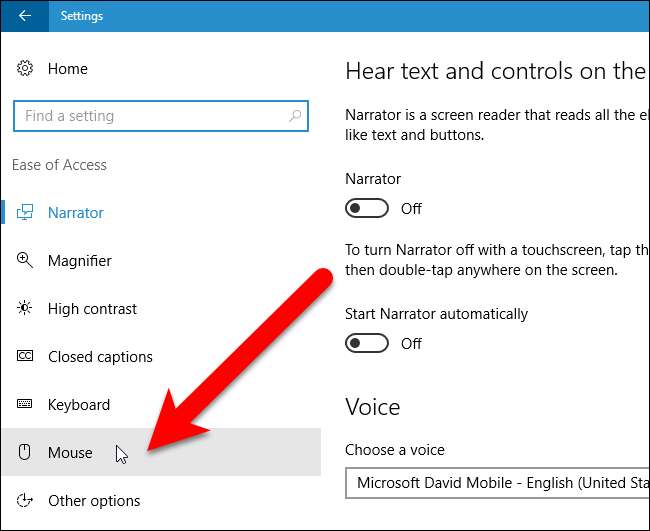Open Keyboard ease of access settings

(x=79, y=405)
